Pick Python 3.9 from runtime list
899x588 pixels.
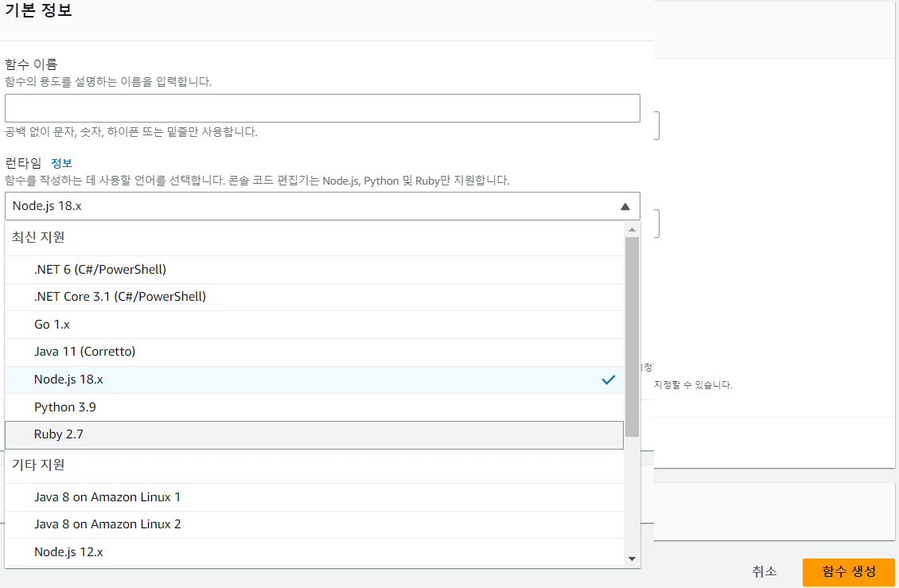314,407
